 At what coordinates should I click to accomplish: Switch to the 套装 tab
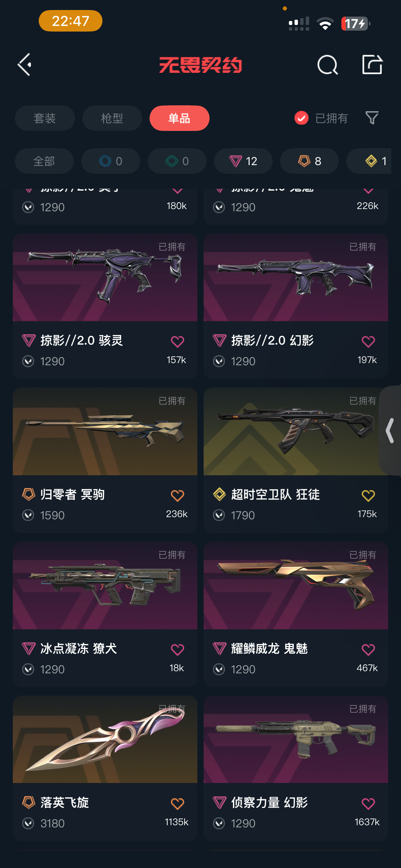coord(45,118)
